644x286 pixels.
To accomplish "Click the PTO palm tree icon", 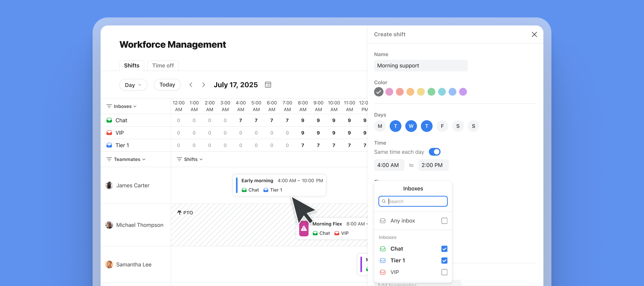I will [x=179, y=212].
